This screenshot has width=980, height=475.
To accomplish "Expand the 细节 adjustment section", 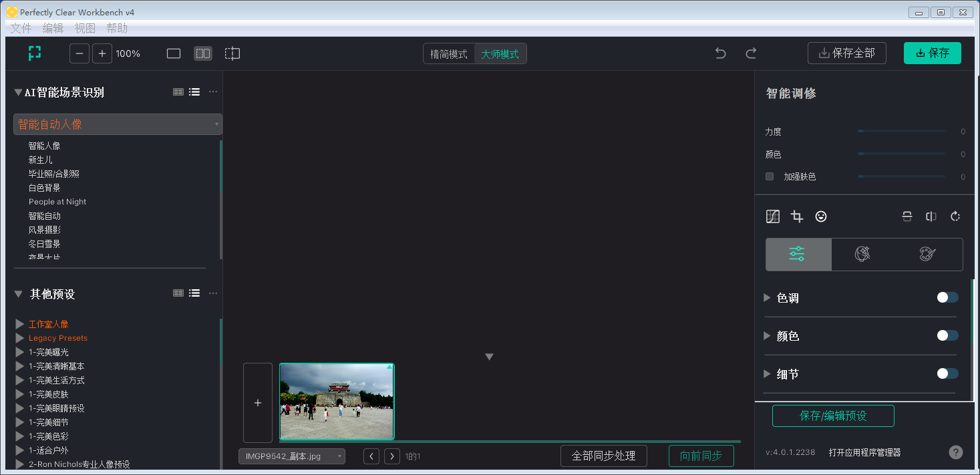I will [x=767, y=373].
